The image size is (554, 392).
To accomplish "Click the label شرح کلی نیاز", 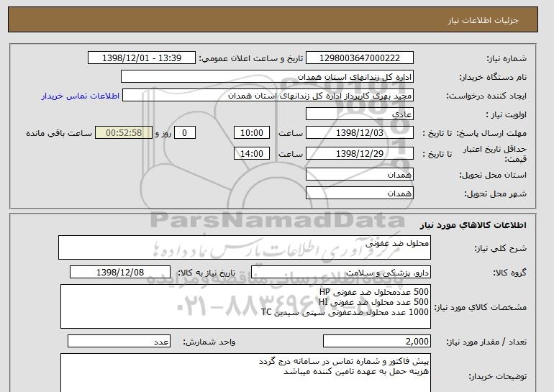I will click(500, 248).
